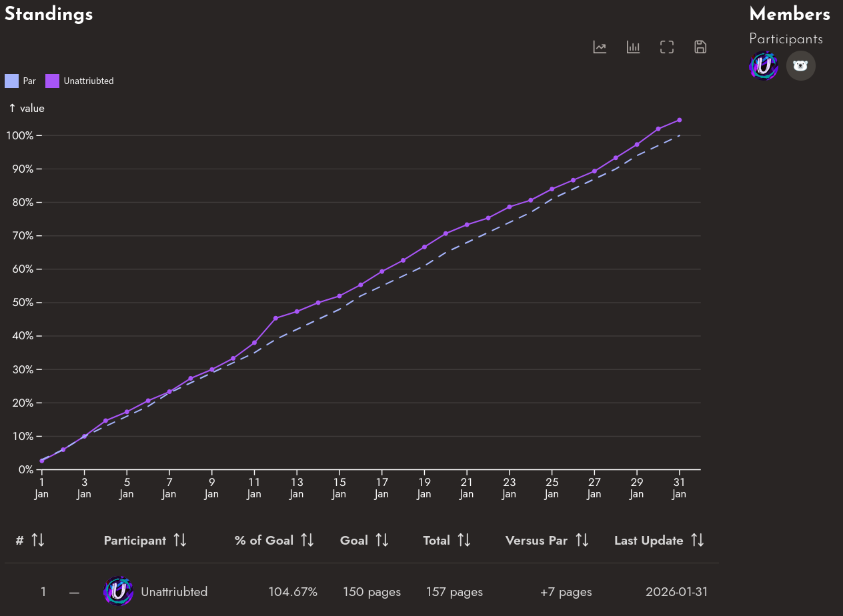Click the 100% y-axis label
The width and height of the screenshot is (843, 616).
tap(20, 135)
